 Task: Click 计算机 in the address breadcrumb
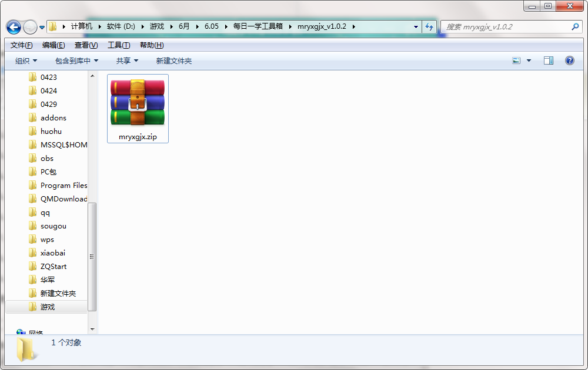(81, 26)
